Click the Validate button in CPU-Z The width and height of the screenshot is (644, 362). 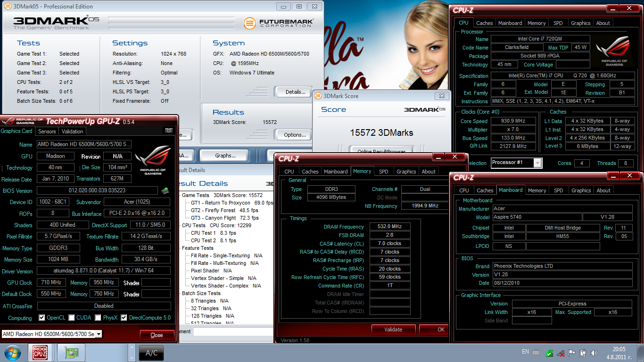393,329
